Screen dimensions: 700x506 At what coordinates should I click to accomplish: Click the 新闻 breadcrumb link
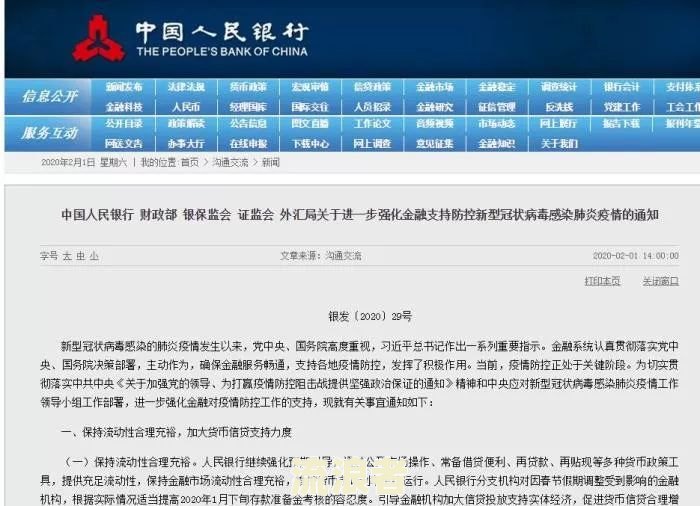click(x=271, y=163)
